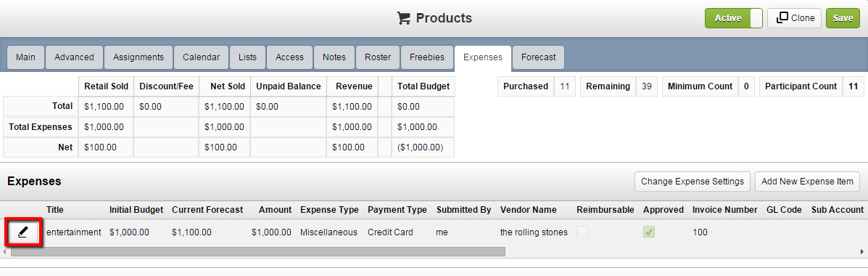Screen dimensions: 868x276
Task: Click 'the rolling stones' vendor cell
Action: click(x=534, y=232)
